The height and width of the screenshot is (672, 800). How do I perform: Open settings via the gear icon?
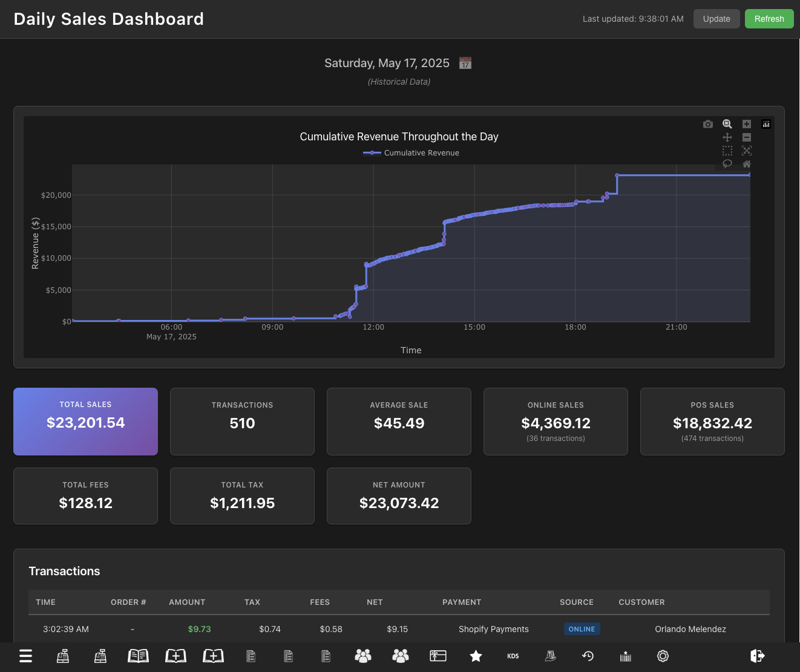[663, 656]
